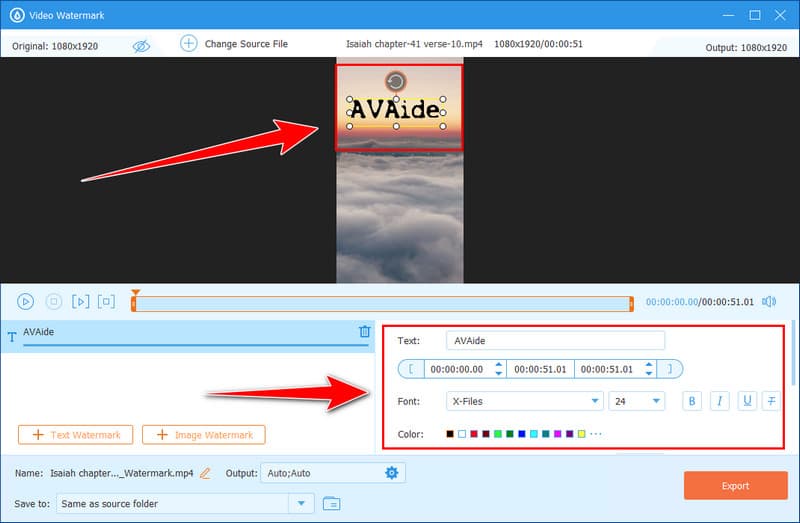800x523 pixels.
Task: Pick the red color swatch
Action: click(474, 434)
